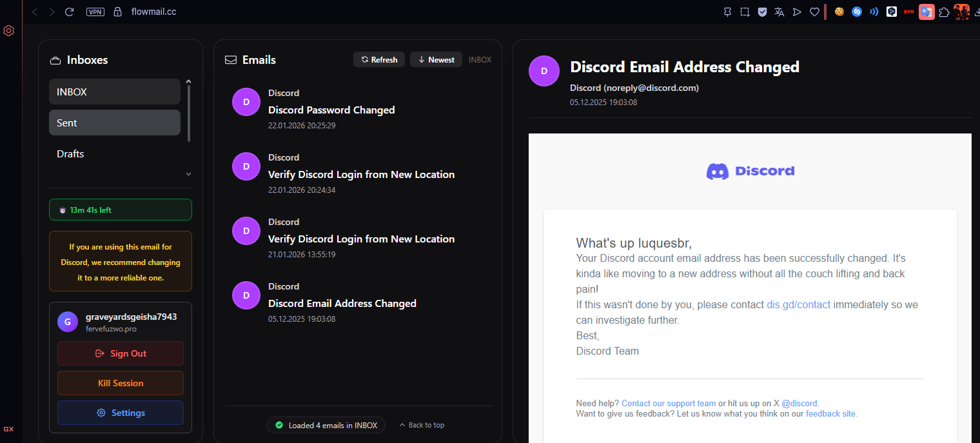Open the Discord Password Changed email

point(357,109)
